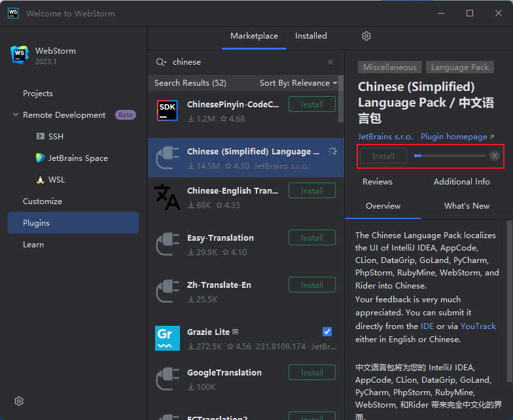
Task: Click the download progress bar
Action: pyautogui.click(x=449, y=156)
